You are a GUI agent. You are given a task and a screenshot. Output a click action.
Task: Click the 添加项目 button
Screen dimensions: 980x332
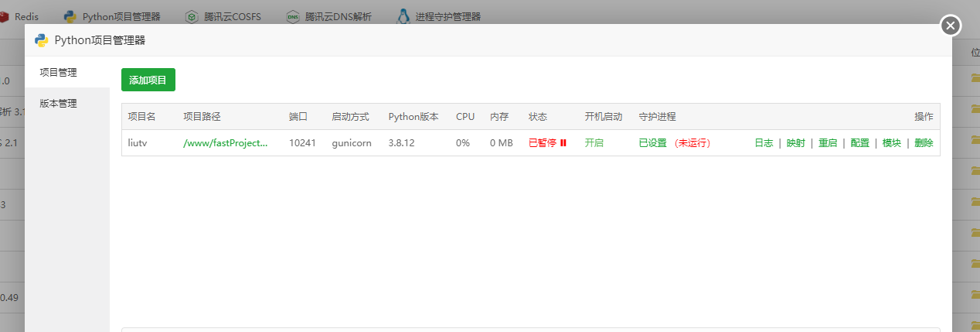tap(148, 80)
